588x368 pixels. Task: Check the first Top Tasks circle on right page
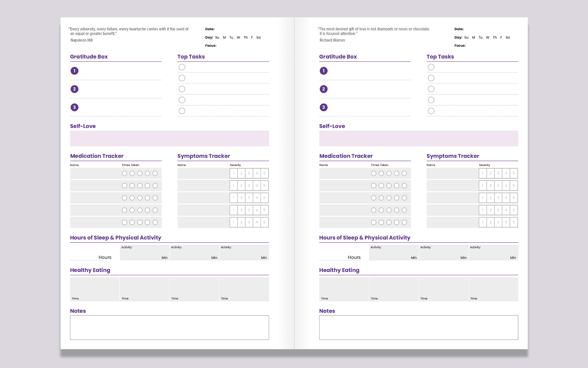tap(431, 67)
